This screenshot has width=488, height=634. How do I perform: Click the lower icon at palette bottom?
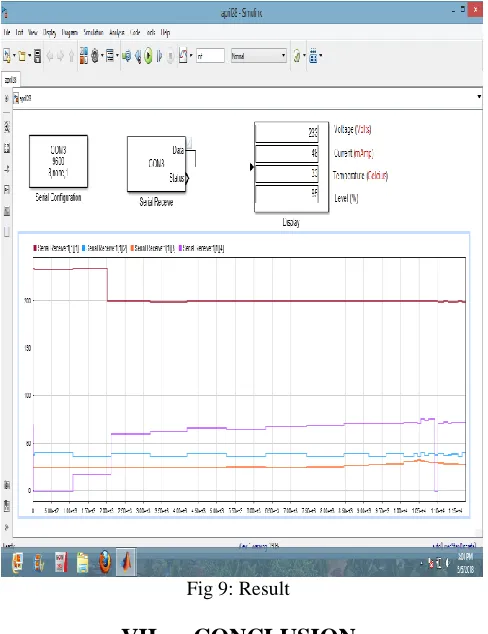7,505
